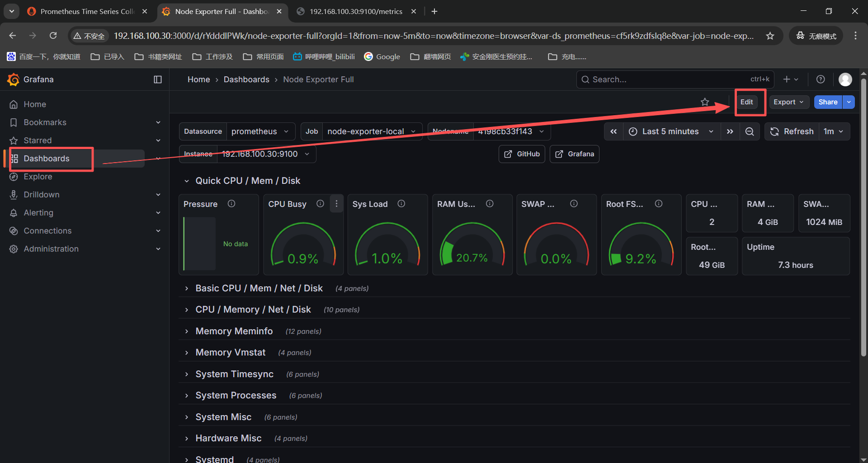Show Pressure panel info icon
Image resolution: width=868 pixels, height=463 pixels.
pos(231,204)
